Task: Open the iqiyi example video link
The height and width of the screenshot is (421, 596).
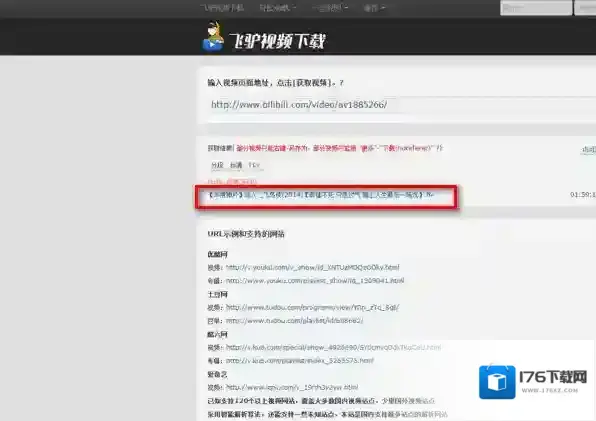Action: pos(292,388)
